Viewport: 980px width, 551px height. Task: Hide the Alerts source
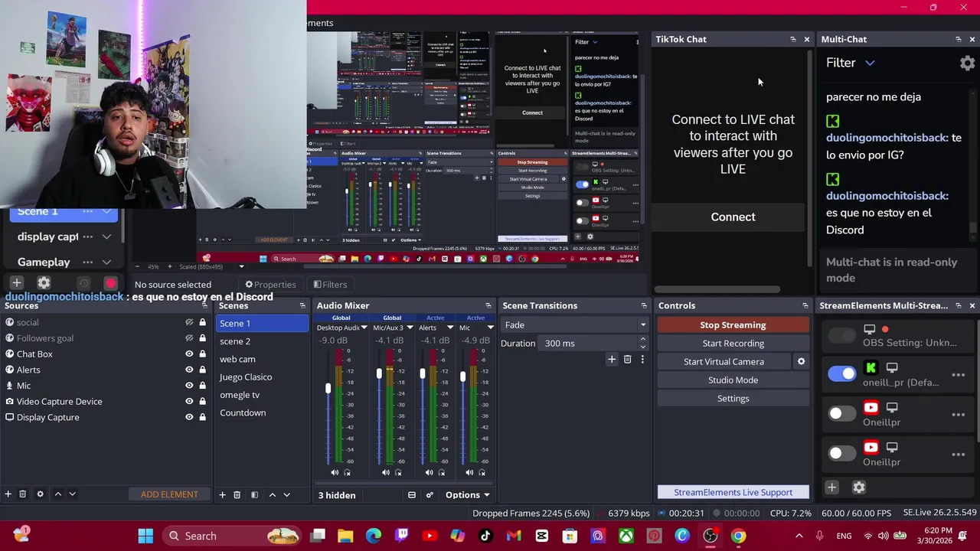tap(189, 370)
